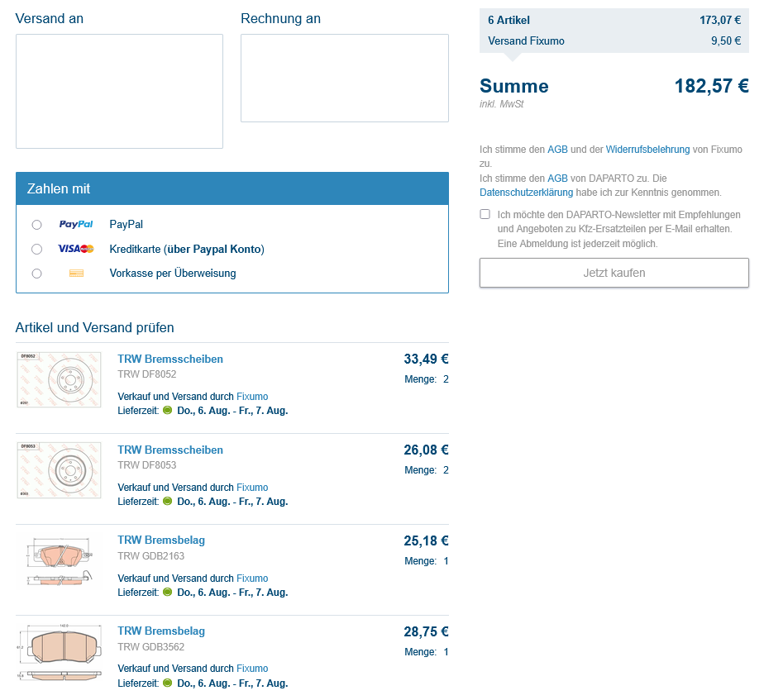764x700 pixels.
Task: Click the PayPal logo icon
Action: click(76, 224)
